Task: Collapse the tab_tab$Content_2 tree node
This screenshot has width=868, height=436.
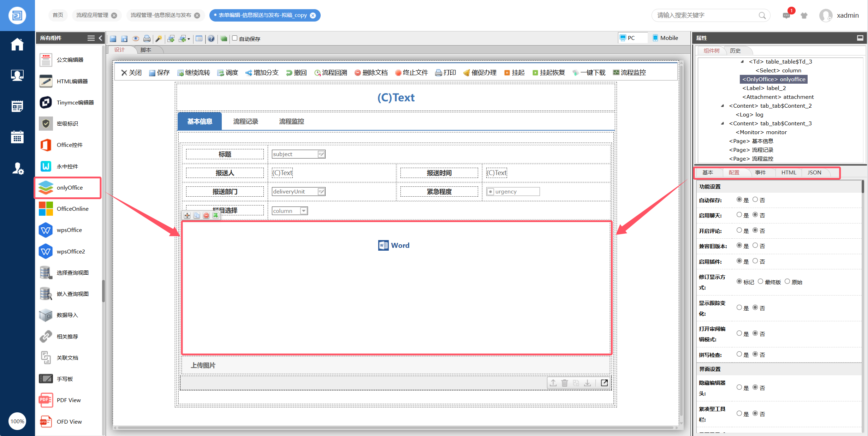Action: pos(722,106)
